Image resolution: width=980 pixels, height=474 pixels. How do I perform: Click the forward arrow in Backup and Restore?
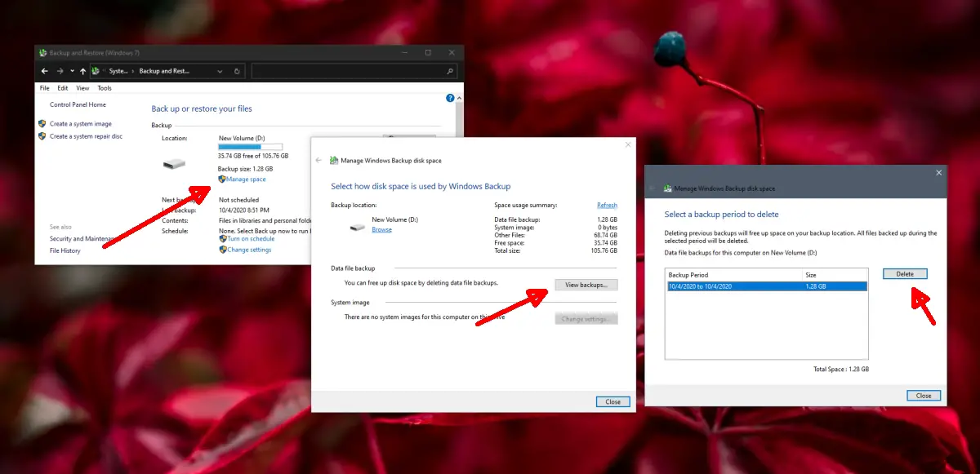click(60, 71)
